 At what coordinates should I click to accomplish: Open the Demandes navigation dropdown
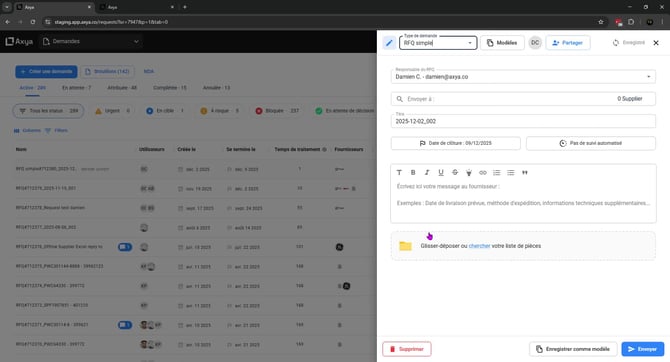(91, 41)
